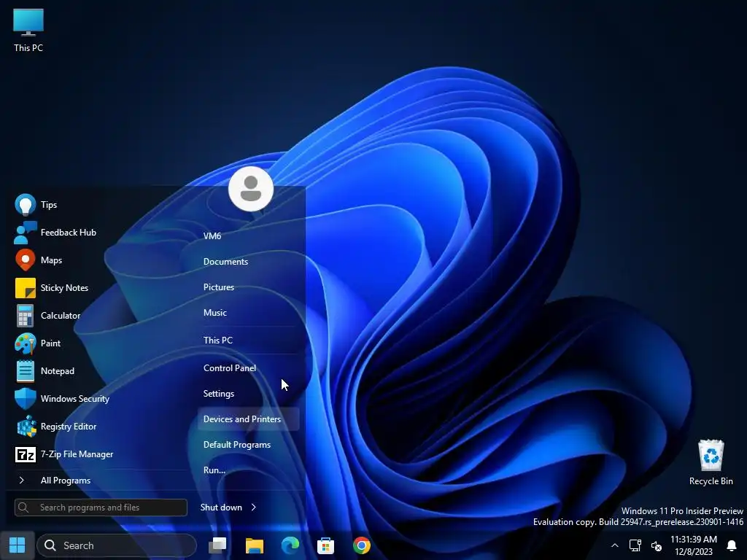Open the Paint app icon
The image size is (747, 560).
pos(26,343)
